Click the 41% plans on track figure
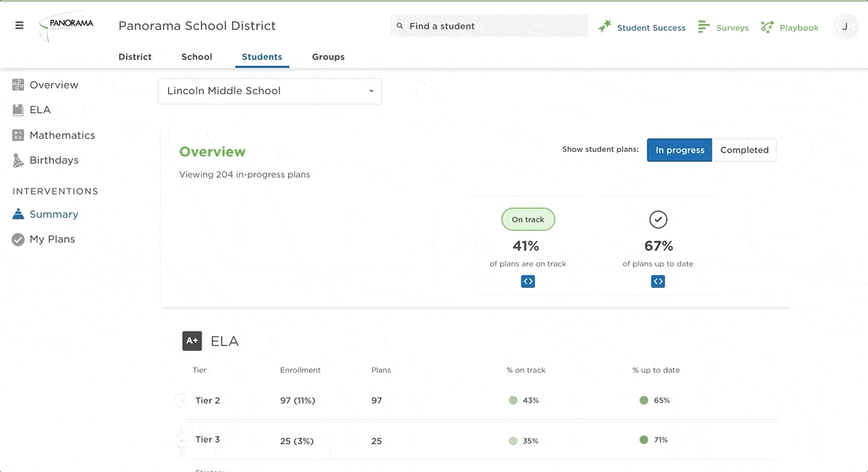Viewport: 868px width, 472px height. tap(526, 245)
